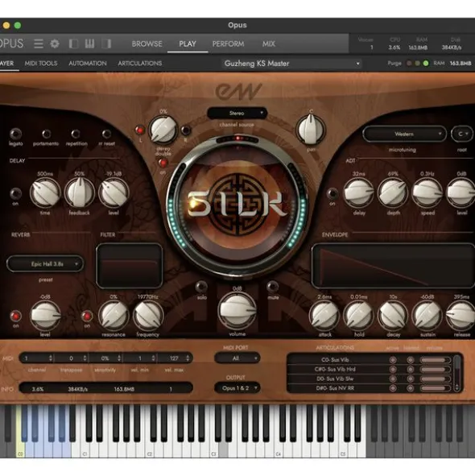Open the ARTICULATIONS sub-tab
475x476 pixels.
140,63
